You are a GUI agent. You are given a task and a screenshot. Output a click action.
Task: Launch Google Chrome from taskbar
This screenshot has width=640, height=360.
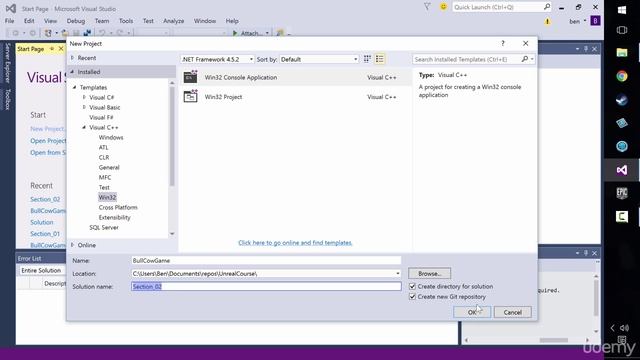[622, 76]
